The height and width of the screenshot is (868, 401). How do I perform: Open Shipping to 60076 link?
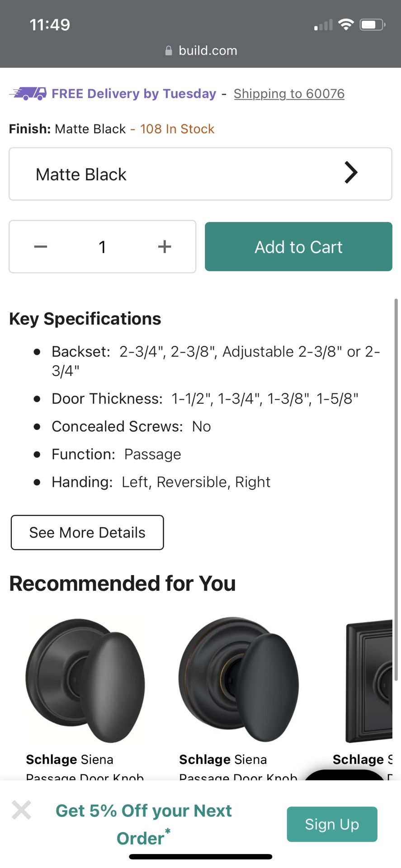click(289, 94)
